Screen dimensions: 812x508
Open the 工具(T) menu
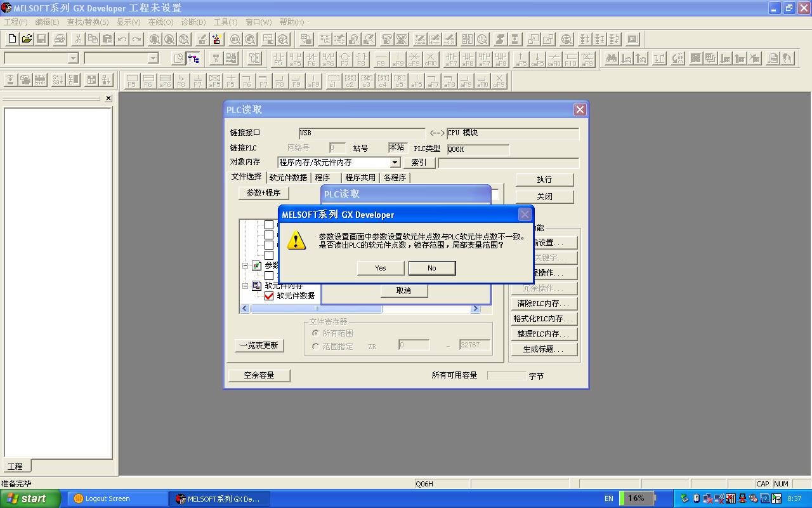click(225, 22)
